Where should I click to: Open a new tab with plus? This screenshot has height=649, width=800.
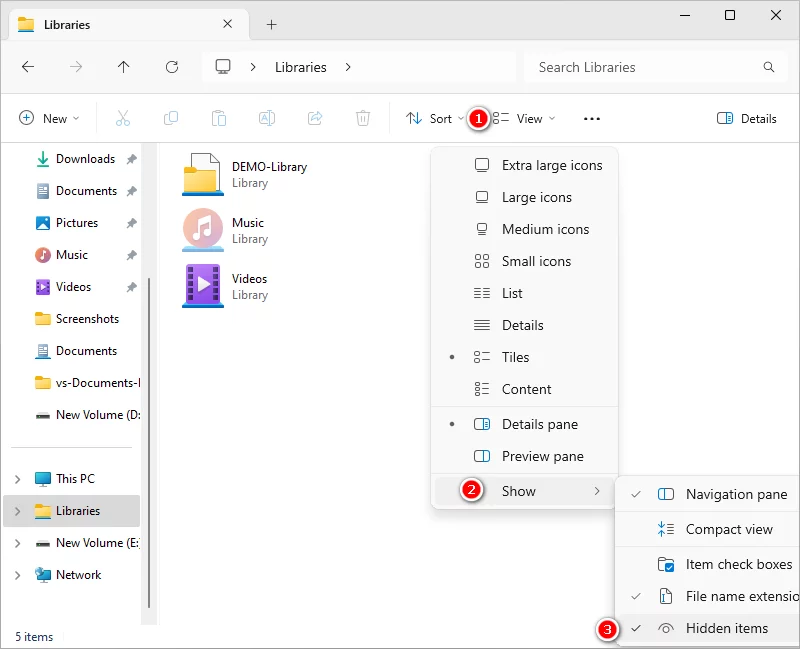tap(271, 24)
